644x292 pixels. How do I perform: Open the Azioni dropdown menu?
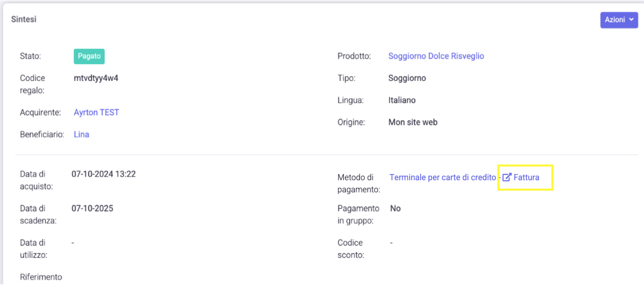(x=619, y=20)
